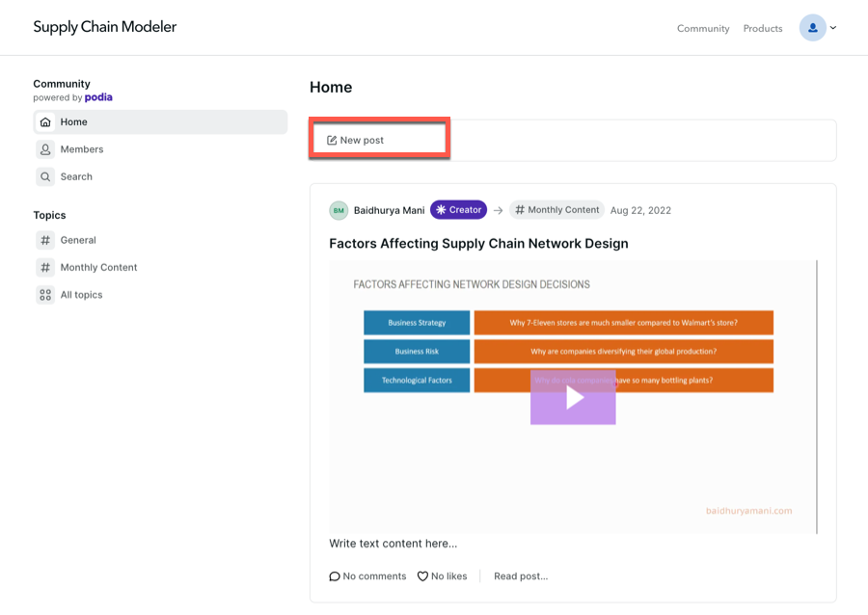The width and height of the screenshot is (868, 615).
Task: Click the comment bubble icon under post
Action: click(x=335, y=576)
